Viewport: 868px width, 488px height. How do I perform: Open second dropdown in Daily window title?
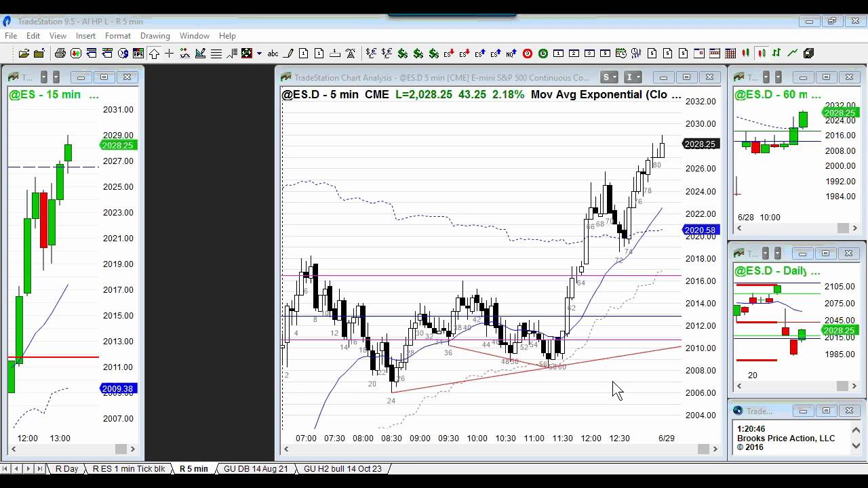(x=778, y=253)
